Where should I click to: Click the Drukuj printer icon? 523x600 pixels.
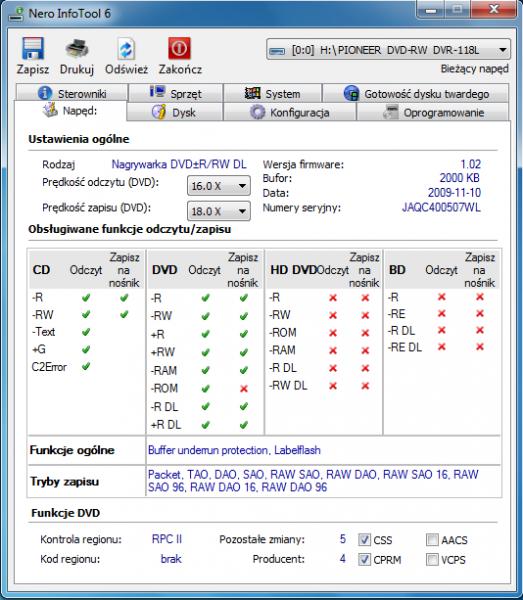pos(77,48)
